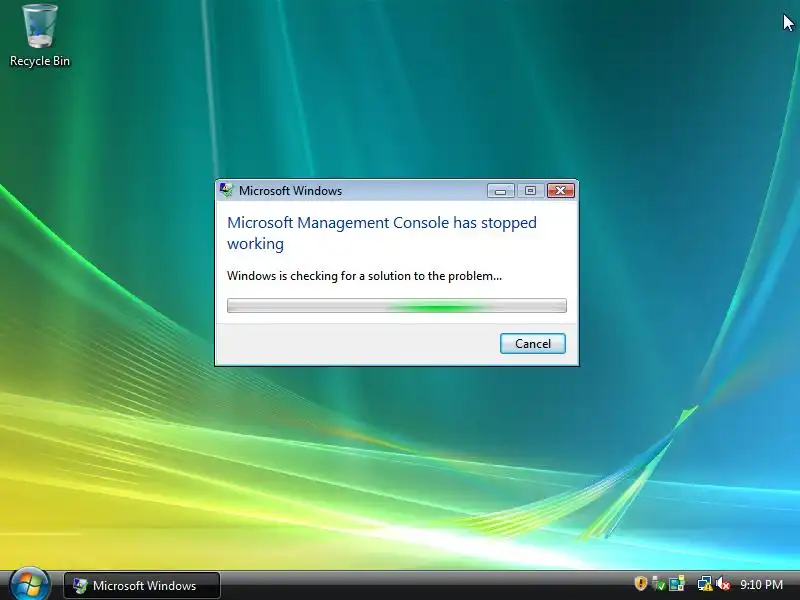Open the Windows Start orb
This screenshot has width=800, height=600.
coord(29,585)
